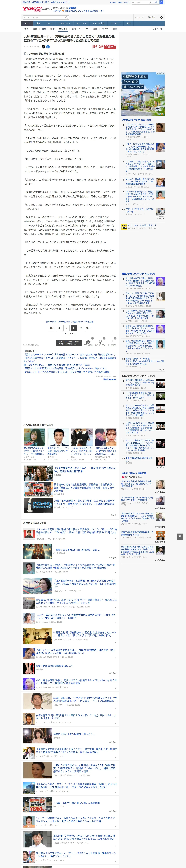React with the わかりやすい lightbulb icon

pos(100,342)
